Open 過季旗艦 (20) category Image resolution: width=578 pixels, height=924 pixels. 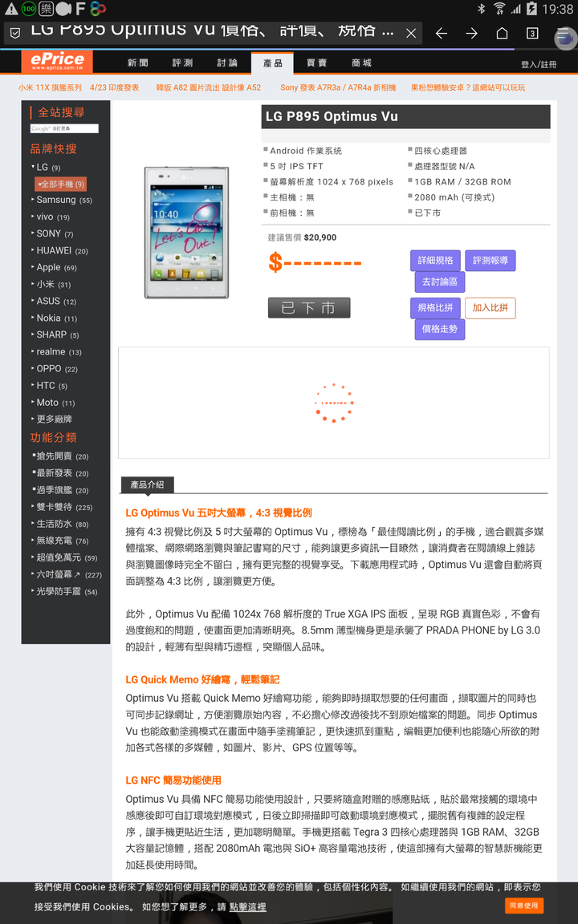(61, 490)
